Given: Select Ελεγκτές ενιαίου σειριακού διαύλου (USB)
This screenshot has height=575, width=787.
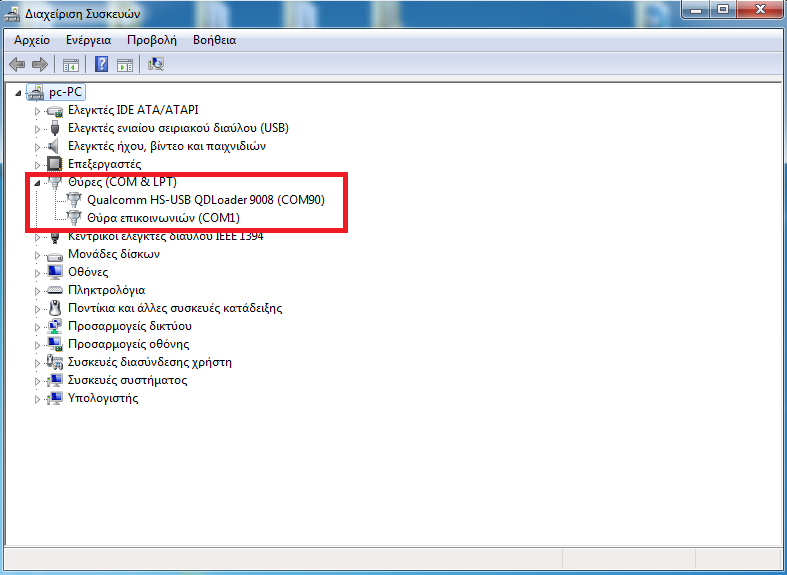Looking at the screenshot, I should 178,128.
